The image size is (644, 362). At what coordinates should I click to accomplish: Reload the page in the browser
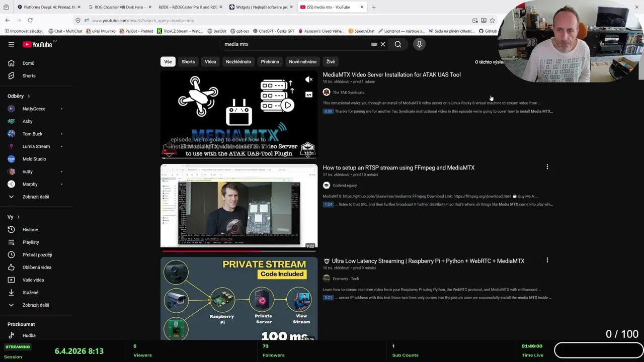[x=30, y=20]
